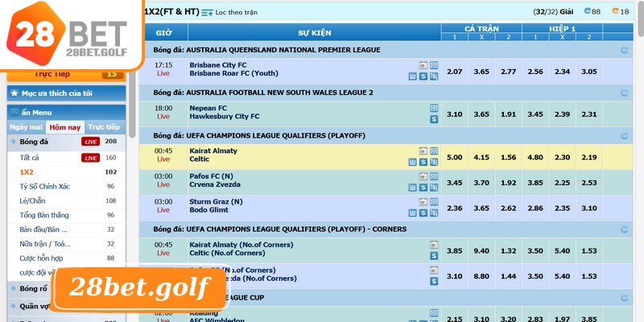Click the dollar parlay icon in Brisbane Roar row
This screenshot has width=644, height=322.
[x=434, y=76]
